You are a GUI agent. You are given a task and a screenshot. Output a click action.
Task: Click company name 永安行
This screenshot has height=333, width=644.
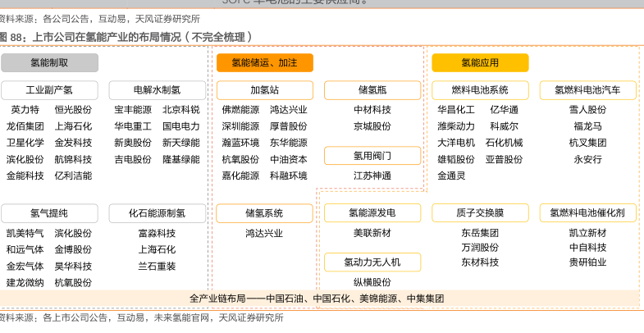point(587,159)
